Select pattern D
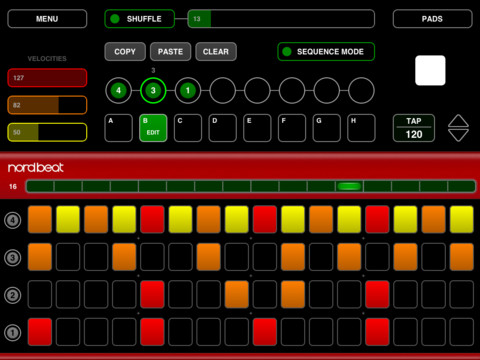480x360 pixels. tap(222, 128)
